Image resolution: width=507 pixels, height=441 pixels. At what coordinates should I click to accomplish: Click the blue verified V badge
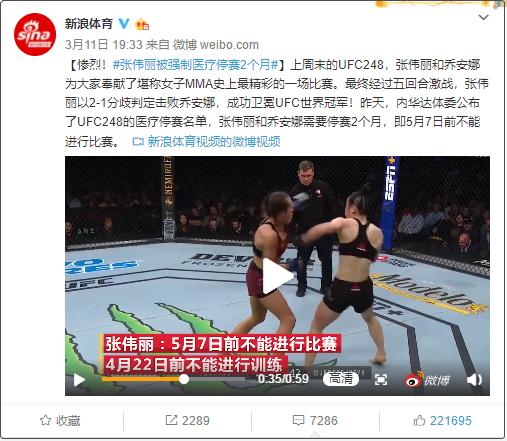click(124, 23)
